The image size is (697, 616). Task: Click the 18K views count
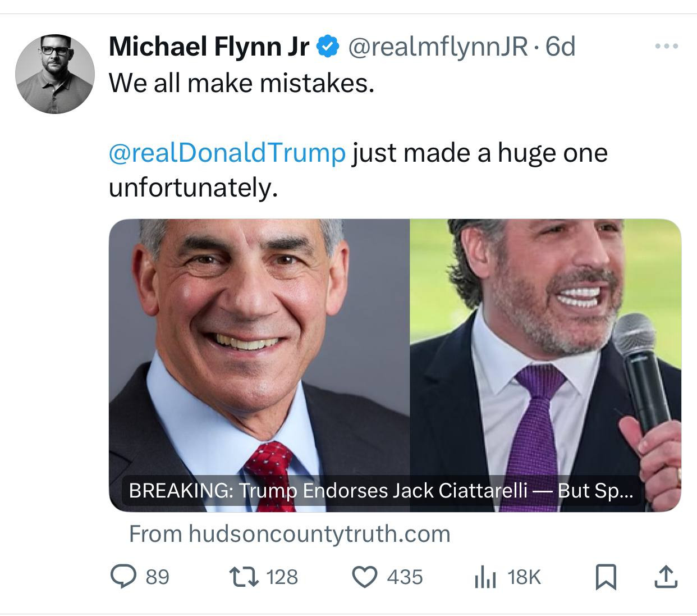coord(524,577)
